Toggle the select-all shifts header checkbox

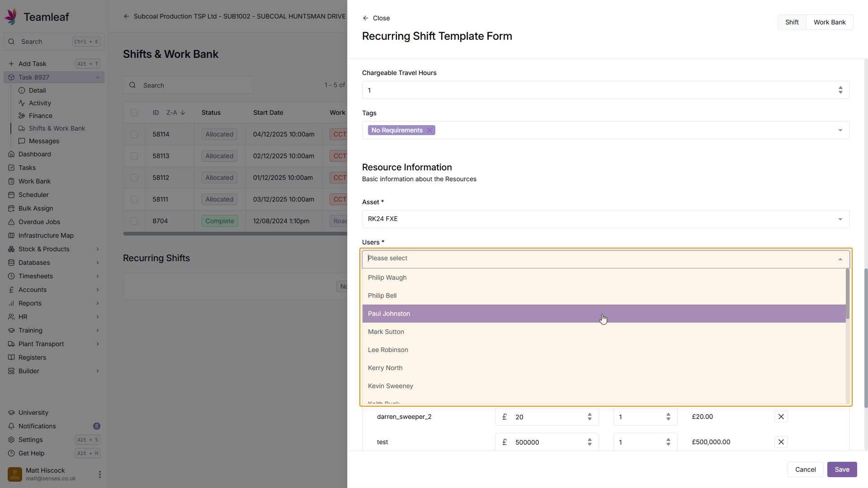[134, 113]
